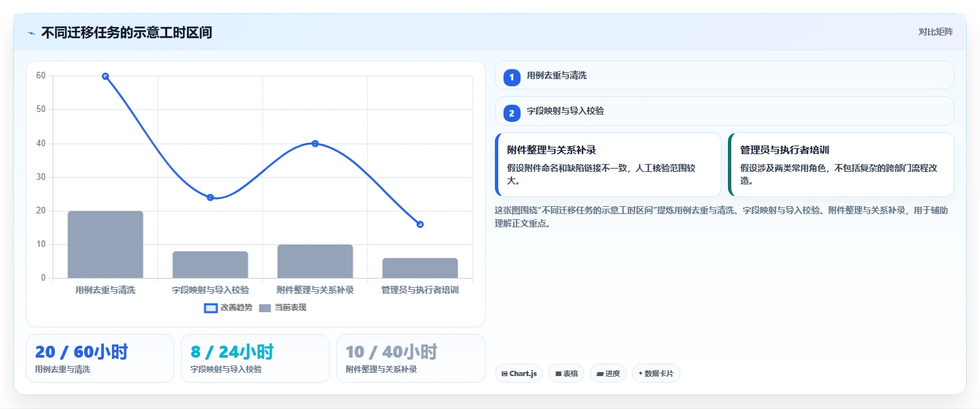Click the lightning icon beside the title
The image size is (980, 409).
pos(31,33)
